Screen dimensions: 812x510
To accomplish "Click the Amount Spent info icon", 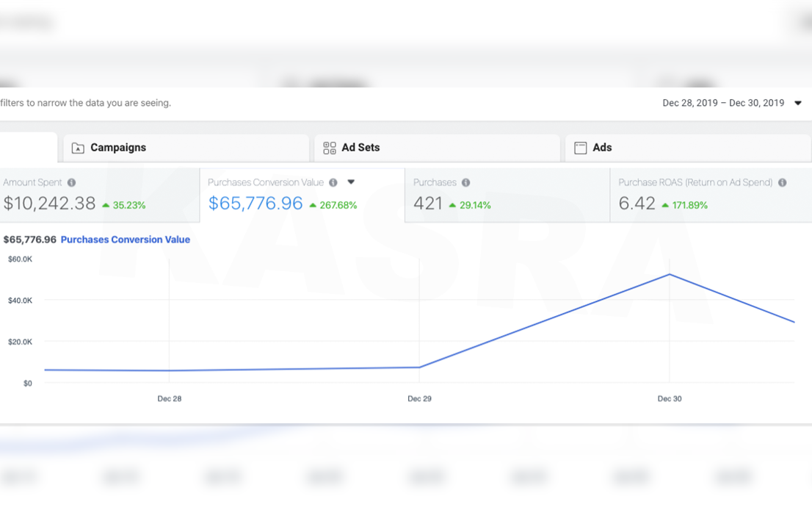I will 71,182.
